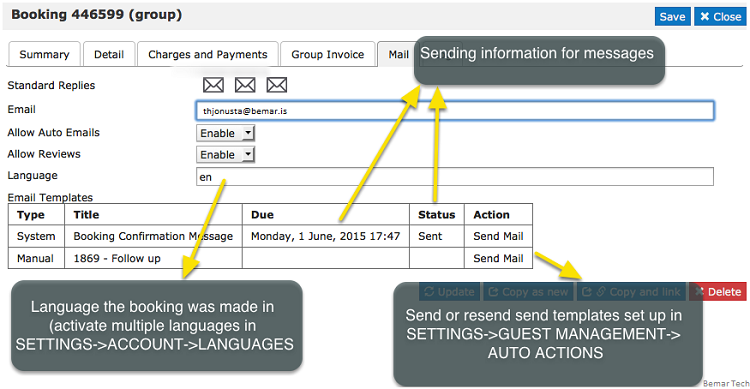The height and width of the screenshot is (389, 750).
Task: Click the first Standard Replies envelope icon
Action: [x=213, y=85]
